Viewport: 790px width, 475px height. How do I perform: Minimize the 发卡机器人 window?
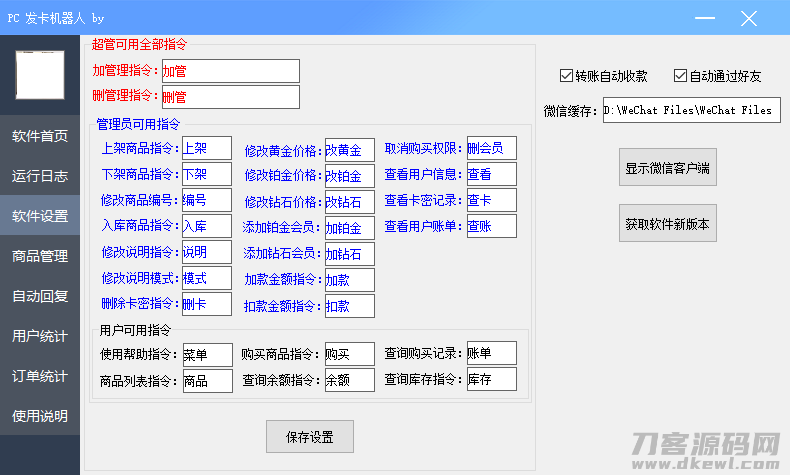[x=705, y=18]
